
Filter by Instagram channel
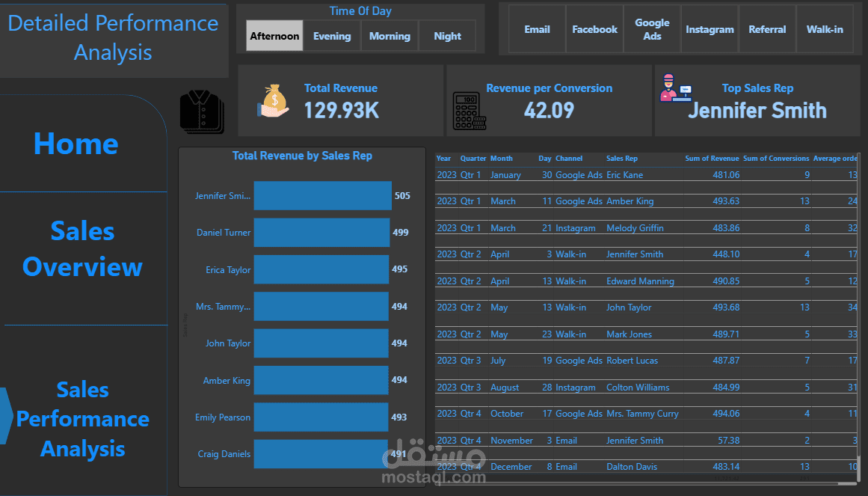pos(710,29)
